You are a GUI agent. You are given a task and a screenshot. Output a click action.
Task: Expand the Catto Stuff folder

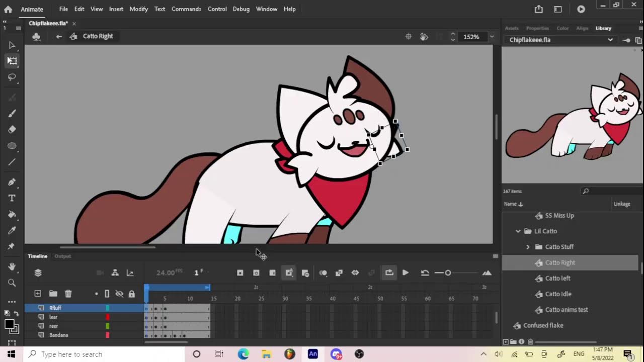[528, 247]
